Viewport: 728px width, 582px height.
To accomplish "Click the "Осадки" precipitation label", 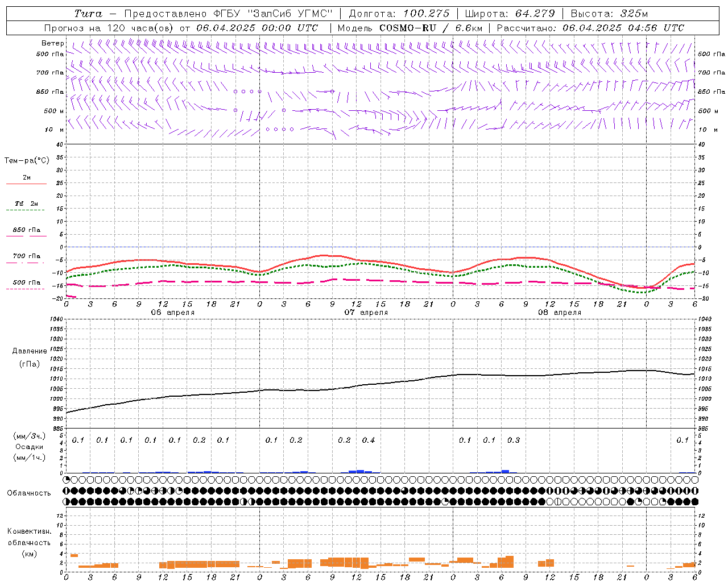I will 29,447.
